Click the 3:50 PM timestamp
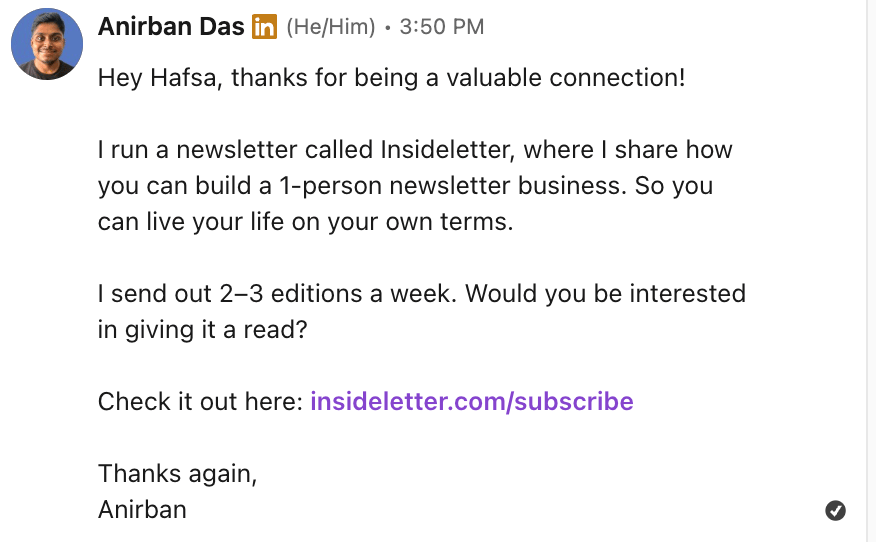This screenshot has width=876, height=542. [442, 27]
